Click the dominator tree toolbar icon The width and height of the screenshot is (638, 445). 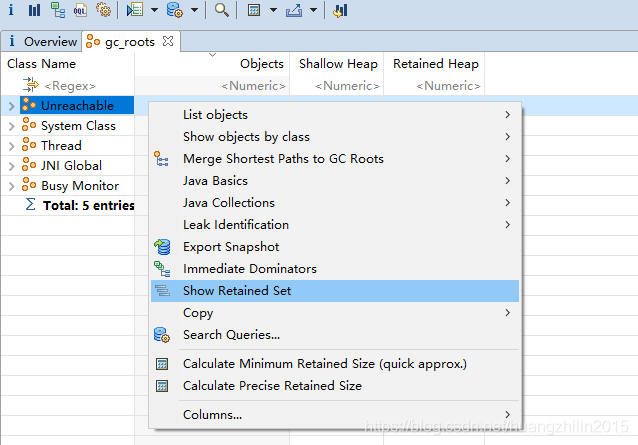(x=57, y=10)
